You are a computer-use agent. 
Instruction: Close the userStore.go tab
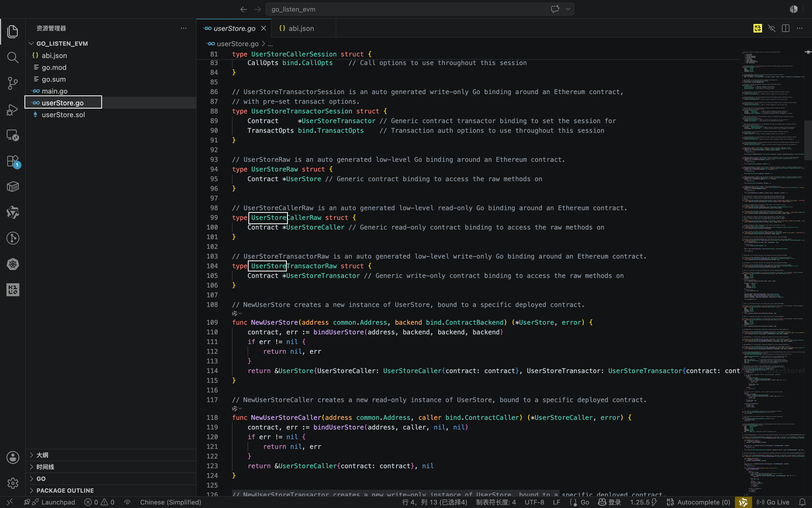pos(264,28)
